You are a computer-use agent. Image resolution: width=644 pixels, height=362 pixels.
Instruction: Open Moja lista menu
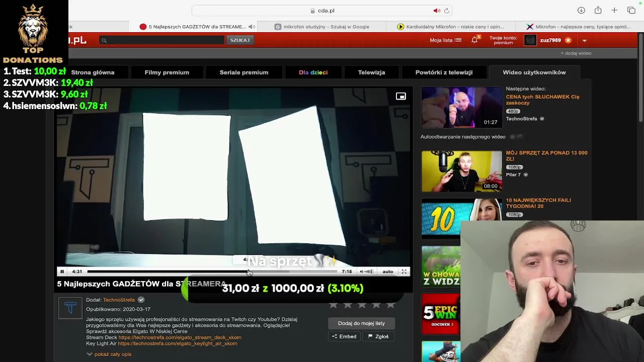445,40
